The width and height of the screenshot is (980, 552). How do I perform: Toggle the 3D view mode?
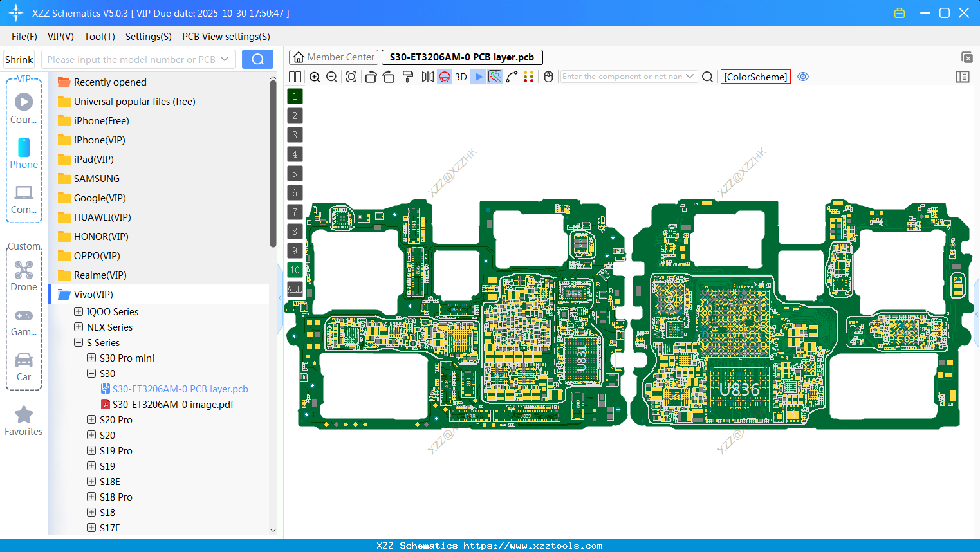pyautogui.click(x=461, y=77)
